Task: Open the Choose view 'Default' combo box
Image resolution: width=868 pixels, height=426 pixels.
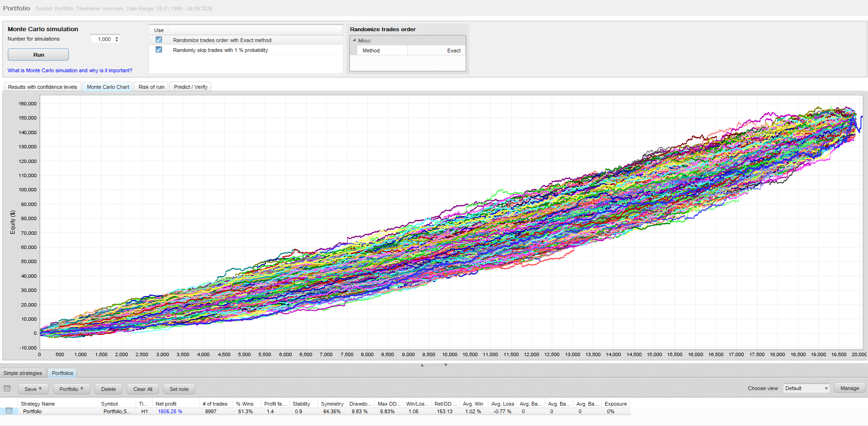Action: tap(807, 388)
